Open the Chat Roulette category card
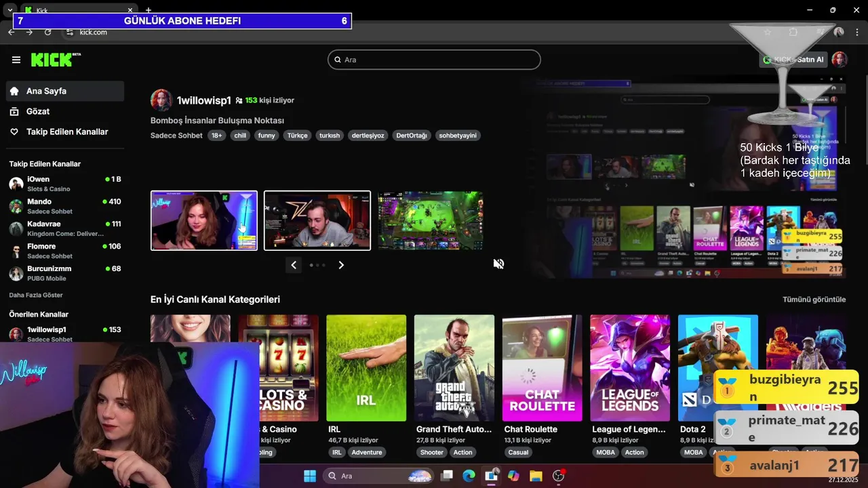 (542, 368)
